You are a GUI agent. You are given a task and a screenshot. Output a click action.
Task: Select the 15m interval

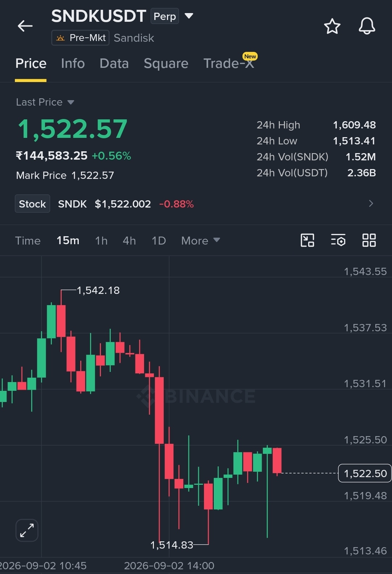point(68,241)
